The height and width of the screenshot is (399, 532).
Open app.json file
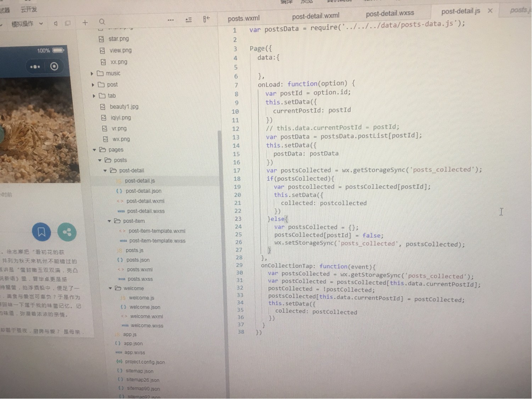coord(129,343)
